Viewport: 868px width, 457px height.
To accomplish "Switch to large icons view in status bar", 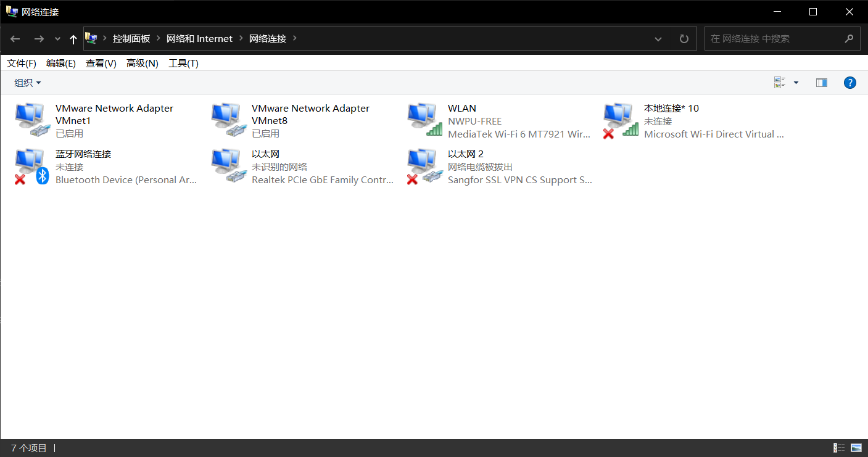I will point(856,448).
